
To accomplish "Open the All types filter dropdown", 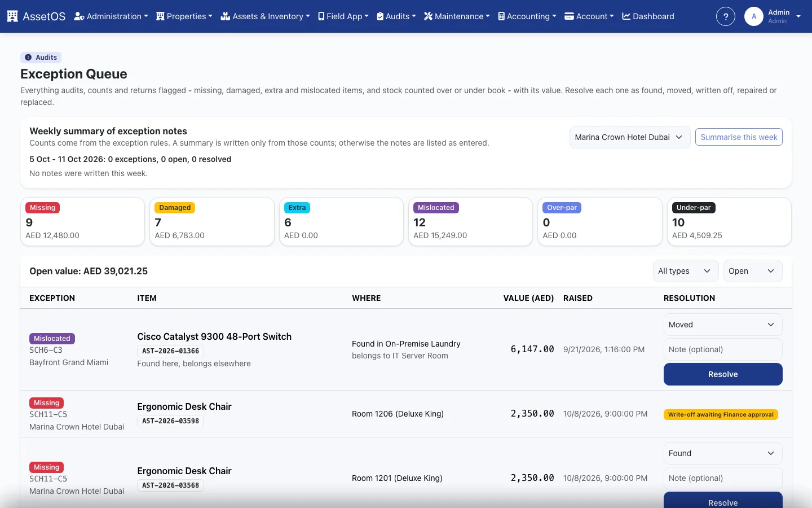I will point(686,271).
